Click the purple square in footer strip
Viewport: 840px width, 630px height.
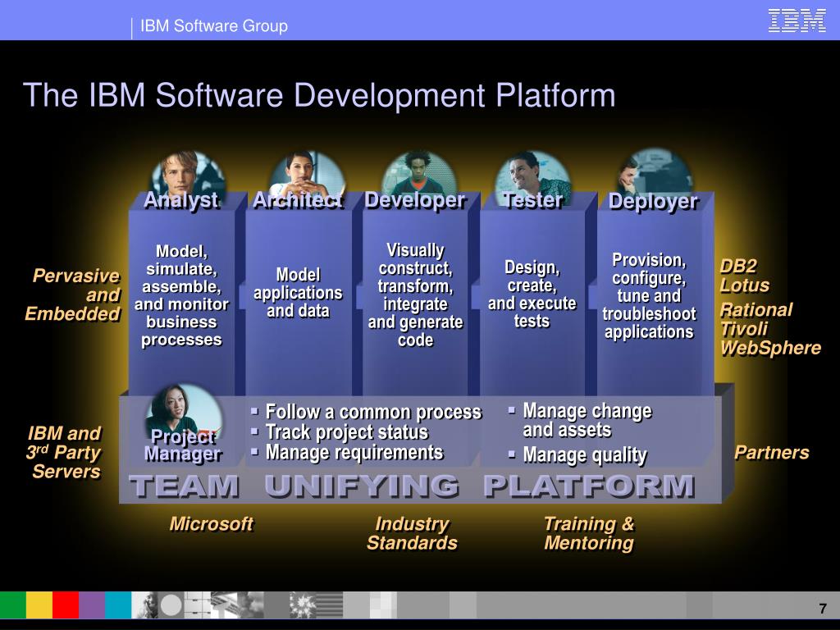tap(92, 605)
